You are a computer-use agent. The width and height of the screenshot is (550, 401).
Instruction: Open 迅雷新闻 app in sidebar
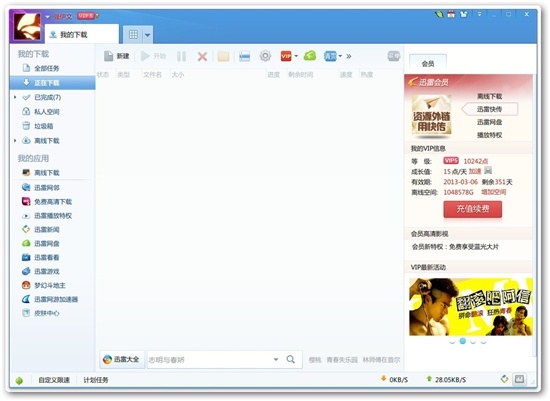tap(53, 229)
